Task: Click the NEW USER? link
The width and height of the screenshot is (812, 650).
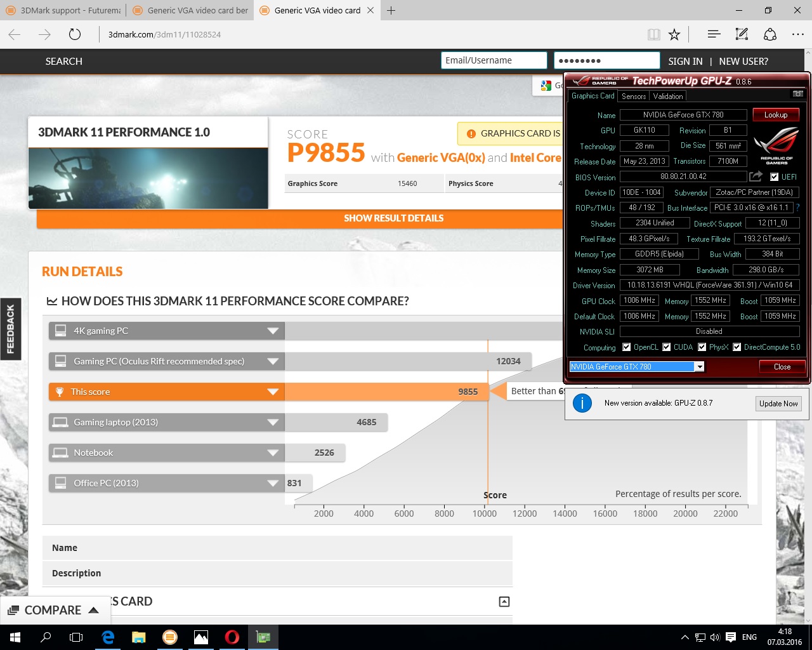Action: [x=743, y=62]
